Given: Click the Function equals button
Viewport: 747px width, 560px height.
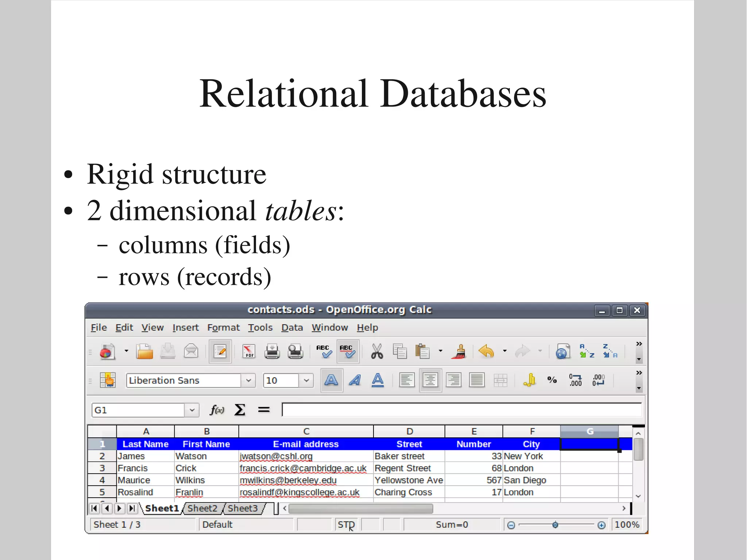Looking at the screenshot, I should 264,410.
